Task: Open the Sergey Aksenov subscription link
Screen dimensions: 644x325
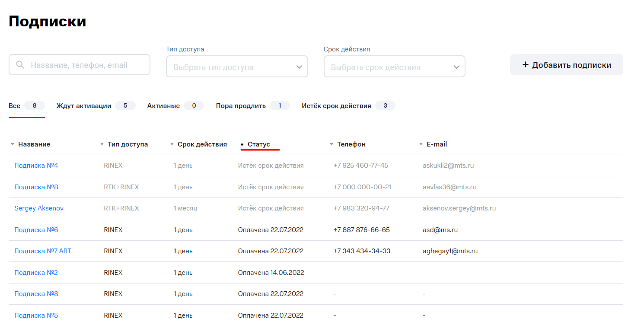Action: 39,208
